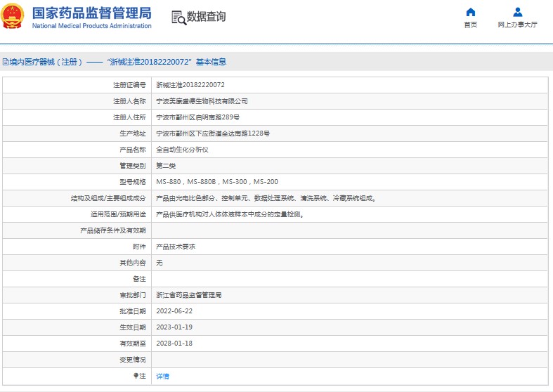Click the 生效日期 row label
The height and width of the screenshot is (392, 553).
133,327
